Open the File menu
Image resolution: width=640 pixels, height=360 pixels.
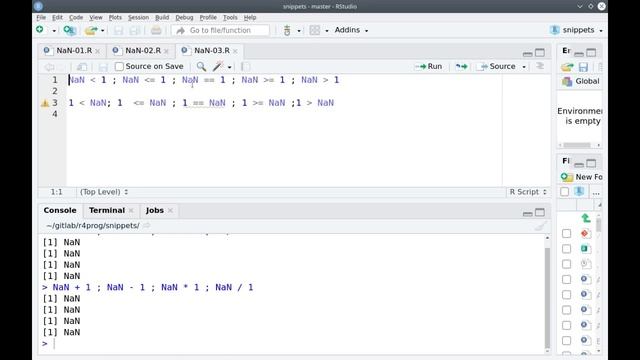pyautogui.click(x=41, y=18)
